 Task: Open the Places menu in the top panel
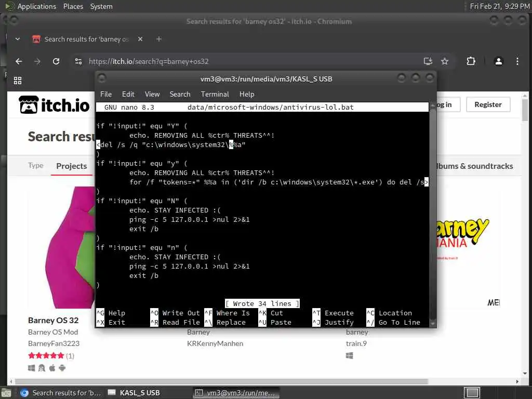pyautogui.click(x=73, y=6)
